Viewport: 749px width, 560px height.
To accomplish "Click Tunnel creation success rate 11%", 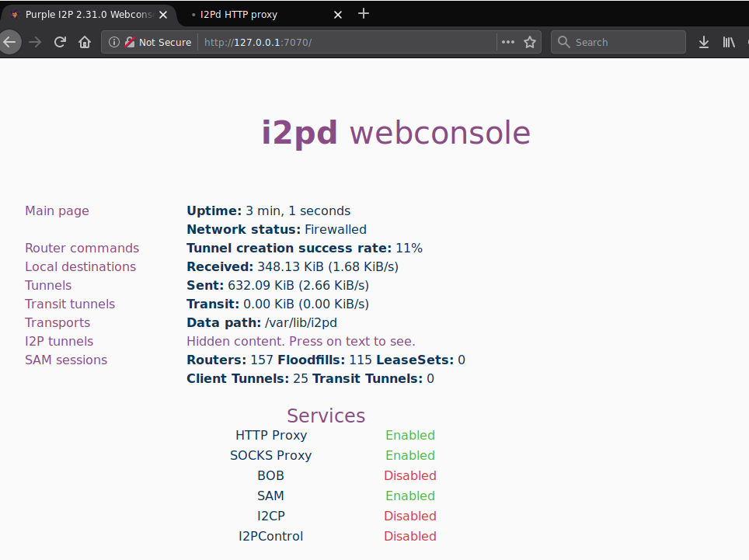I will 305,249.
